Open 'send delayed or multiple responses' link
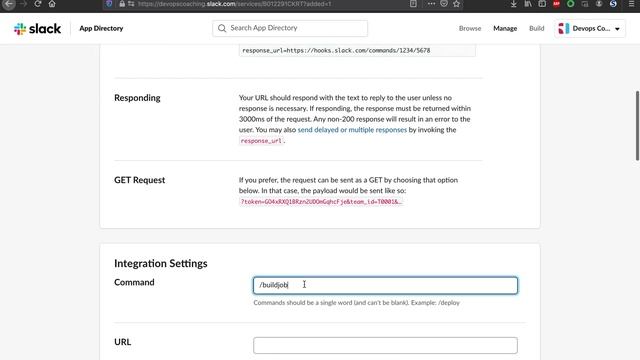This screenshot has height=360, width=640. tap(352, 130)
